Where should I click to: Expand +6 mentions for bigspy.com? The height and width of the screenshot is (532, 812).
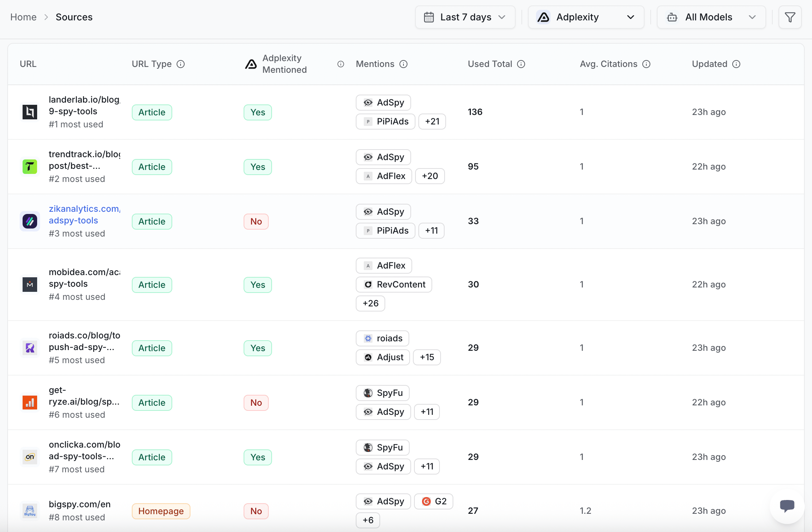tap(368, 520)
